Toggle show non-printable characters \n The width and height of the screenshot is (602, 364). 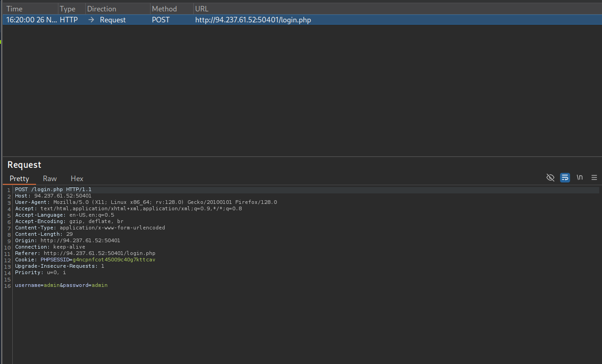[x=579, y=177]
